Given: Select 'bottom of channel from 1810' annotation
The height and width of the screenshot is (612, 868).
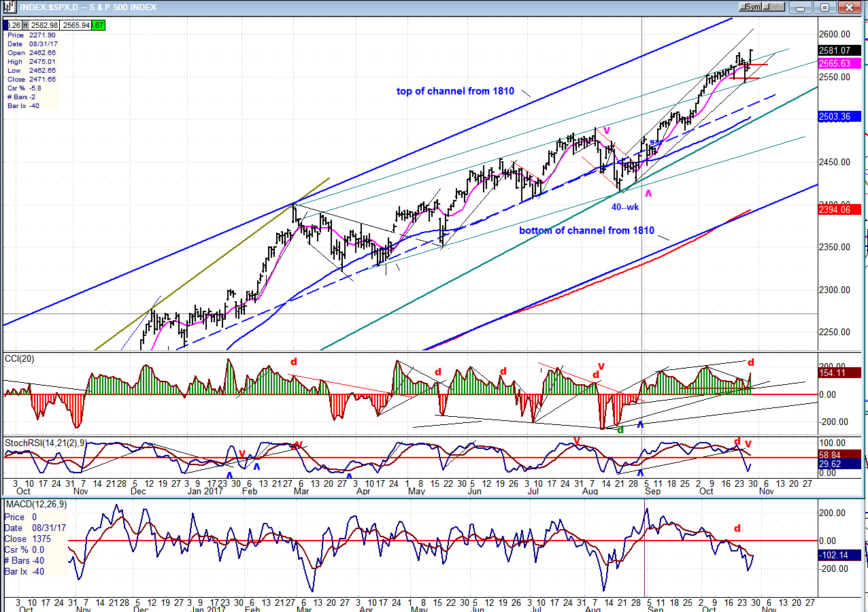Looking at the screenshot, I should coord(586,231).
